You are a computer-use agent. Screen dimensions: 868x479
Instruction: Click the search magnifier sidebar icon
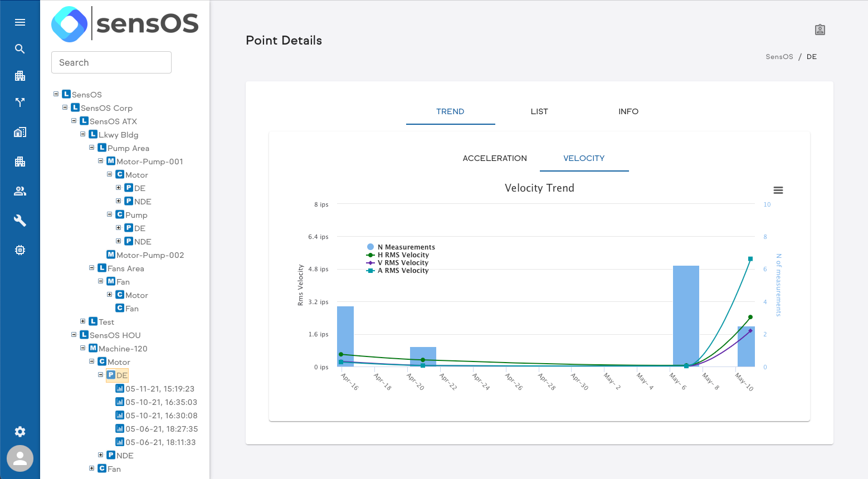pos(20,49)
